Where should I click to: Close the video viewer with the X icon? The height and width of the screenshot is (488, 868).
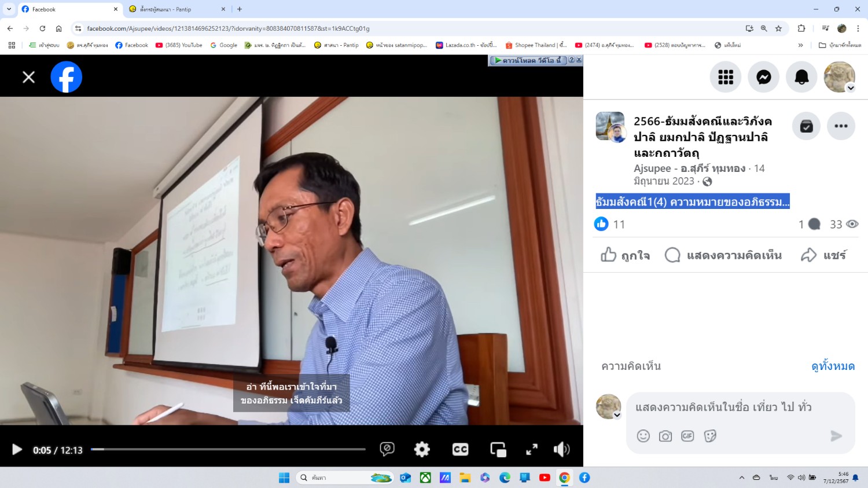point(28,77)
